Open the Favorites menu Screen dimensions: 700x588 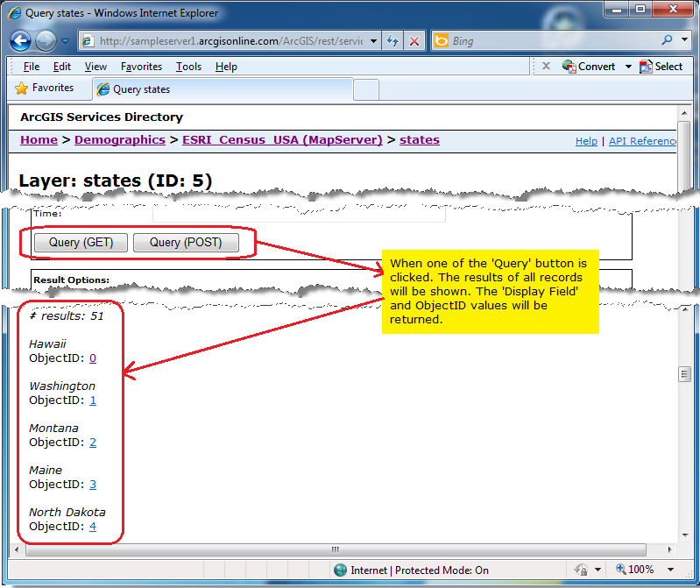(142, 67)
